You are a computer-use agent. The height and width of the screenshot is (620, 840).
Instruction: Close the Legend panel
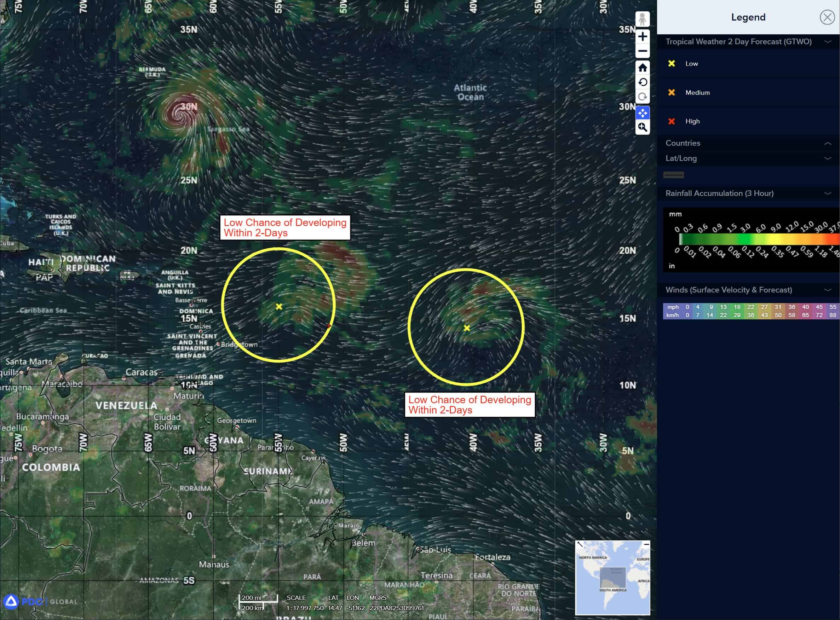[x=827, y=17]
